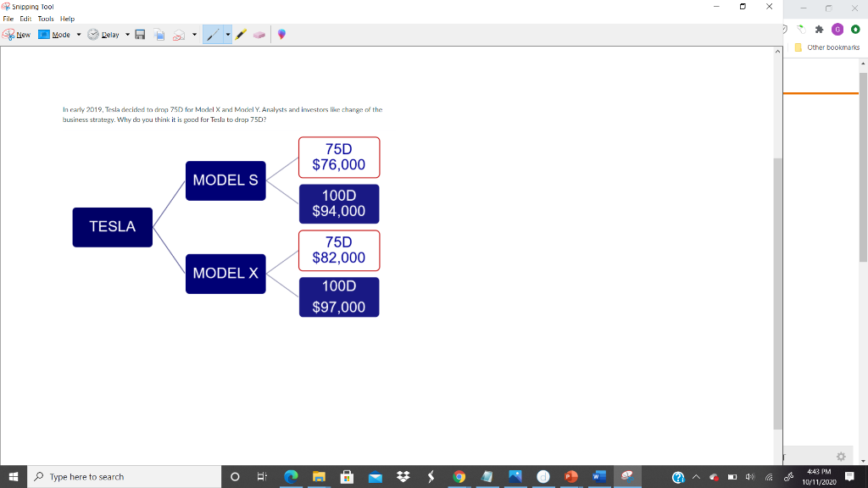
Task: Select the Pen tool
Action: [214, 34]
